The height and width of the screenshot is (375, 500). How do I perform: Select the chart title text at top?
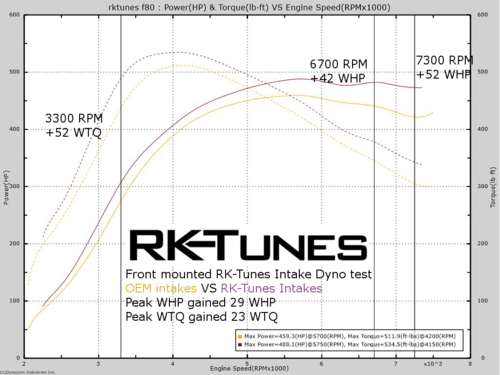point(249,7)
